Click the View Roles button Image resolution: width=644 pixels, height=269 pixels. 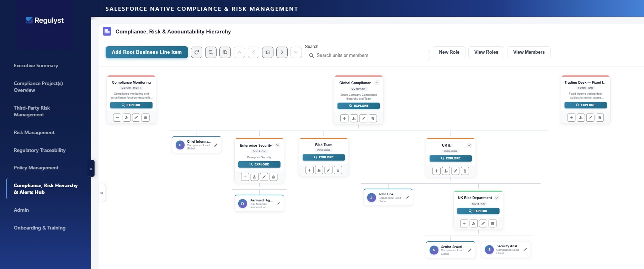click(486, 52)
